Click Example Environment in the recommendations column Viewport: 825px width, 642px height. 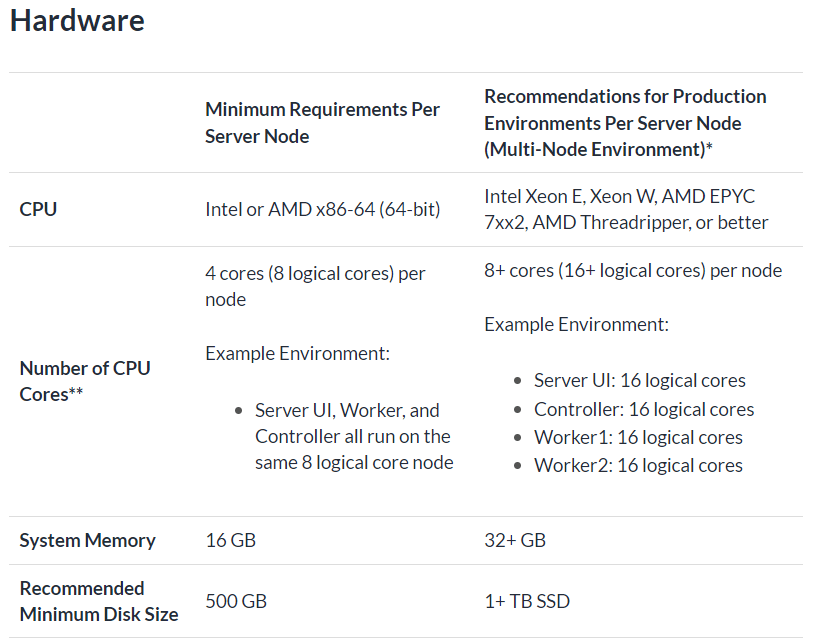tap(576, 325)
